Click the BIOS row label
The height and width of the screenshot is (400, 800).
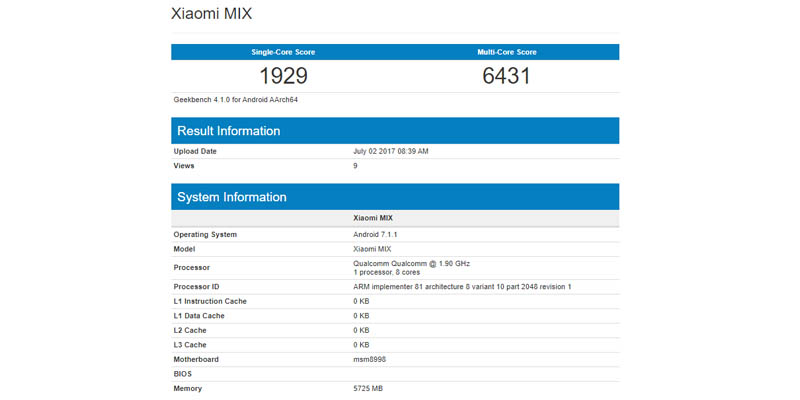click(x=183, y=374)
